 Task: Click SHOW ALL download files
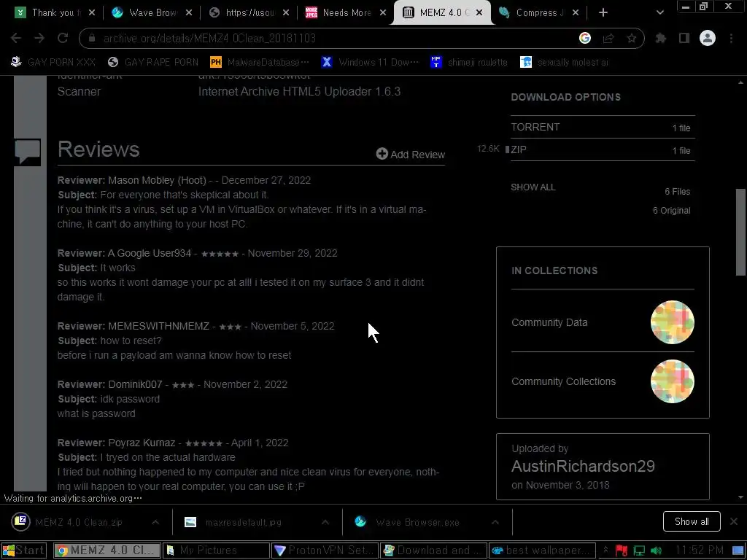tap(533, 187)
